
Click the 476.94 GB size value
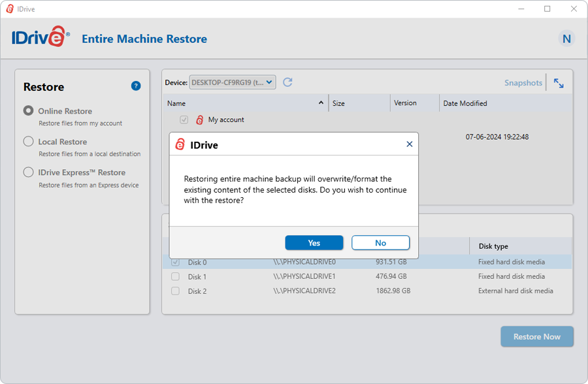391,276
